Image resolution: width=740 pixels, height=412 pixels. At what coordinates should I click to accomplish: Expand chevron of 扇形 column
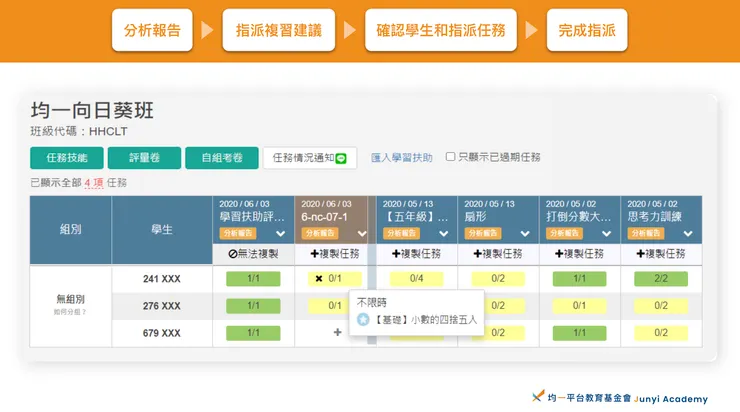[525, 234]
